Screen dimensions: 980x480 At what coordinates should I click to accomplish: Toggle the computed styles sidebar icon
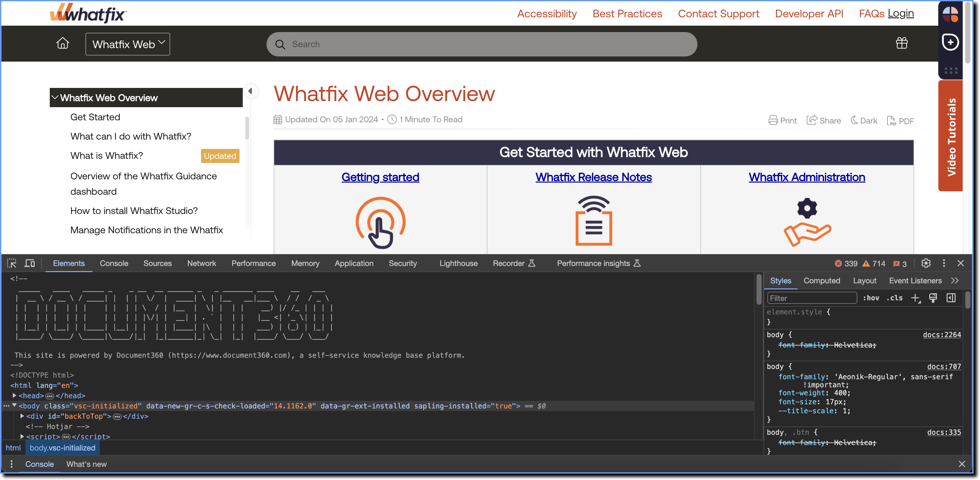(x=951, y=298)
